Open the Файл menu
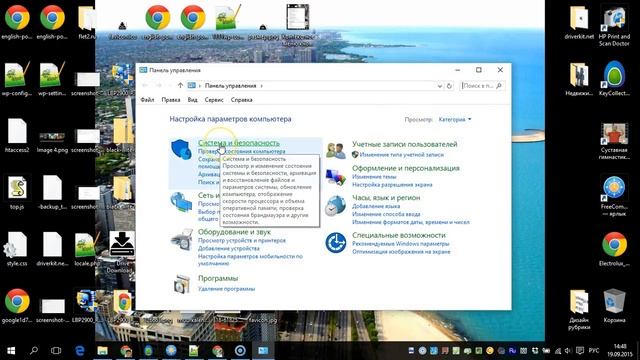 click(x=147, y=100)
